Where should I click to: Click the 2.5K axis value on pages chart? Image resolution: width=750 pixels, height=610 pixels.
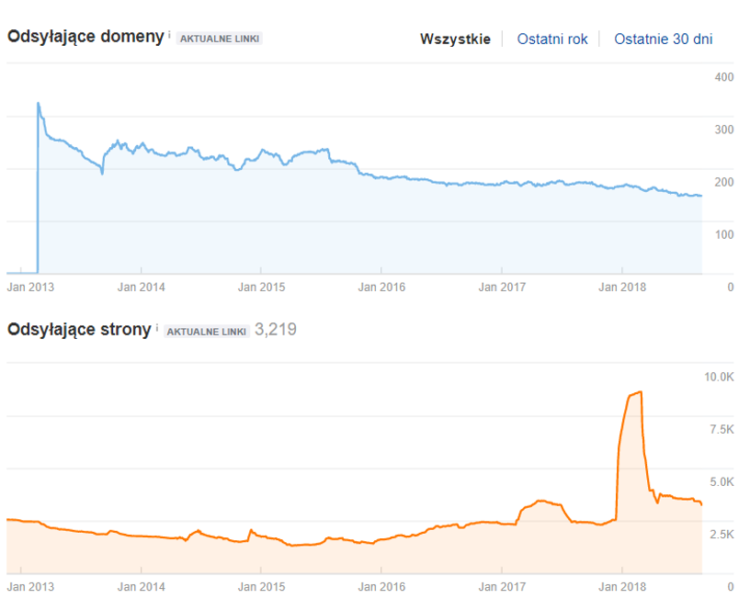pos(722,534)
